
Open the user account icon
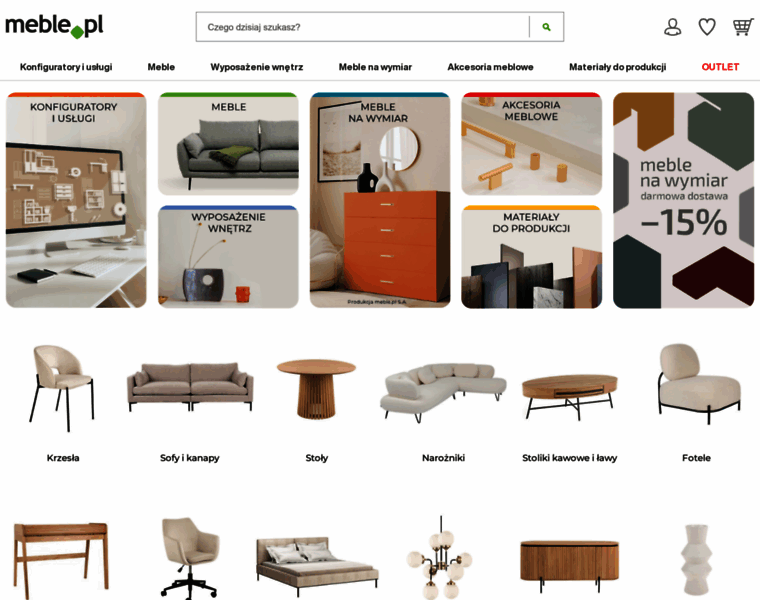[x=672, y=27]
